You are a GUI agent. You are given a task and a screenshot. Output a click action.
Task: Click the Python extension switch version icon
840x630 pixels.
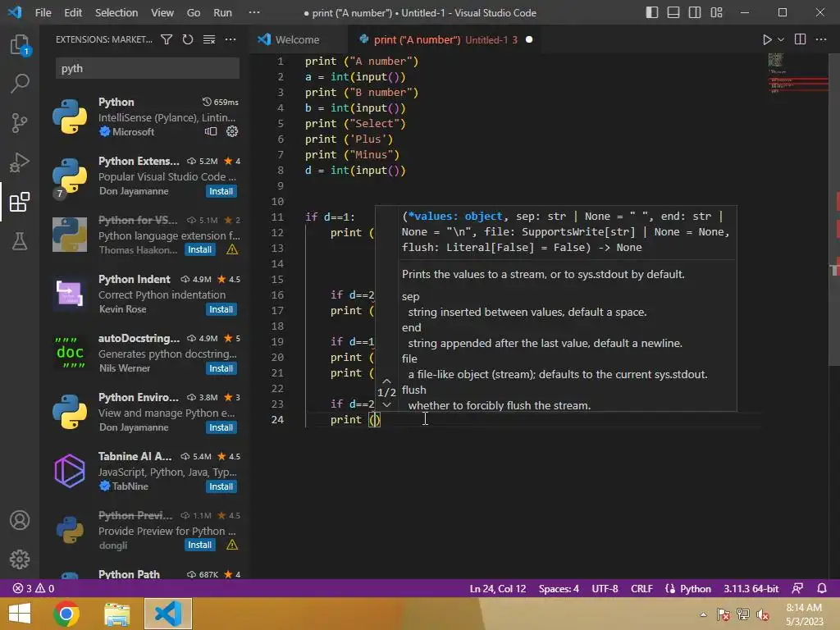[x=211, y=131]
